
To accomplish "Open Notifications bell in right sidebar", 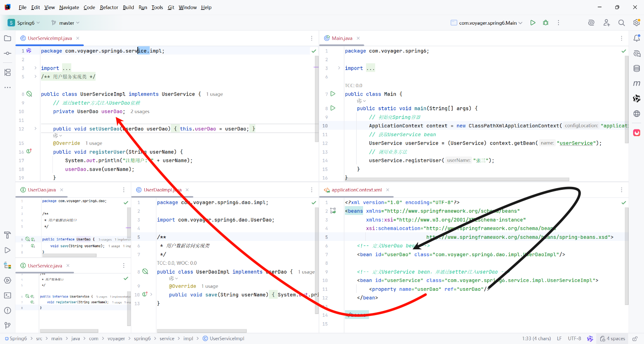I will pyautogui.click(x=636, y=38).
